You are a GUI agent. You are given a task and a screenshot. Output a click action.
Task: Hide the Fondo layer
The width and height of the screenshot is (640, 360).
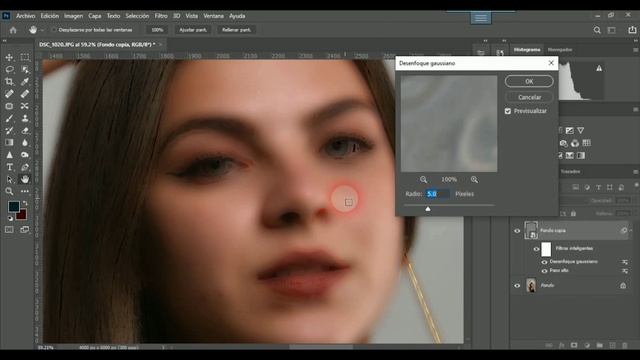pos(517,286)
